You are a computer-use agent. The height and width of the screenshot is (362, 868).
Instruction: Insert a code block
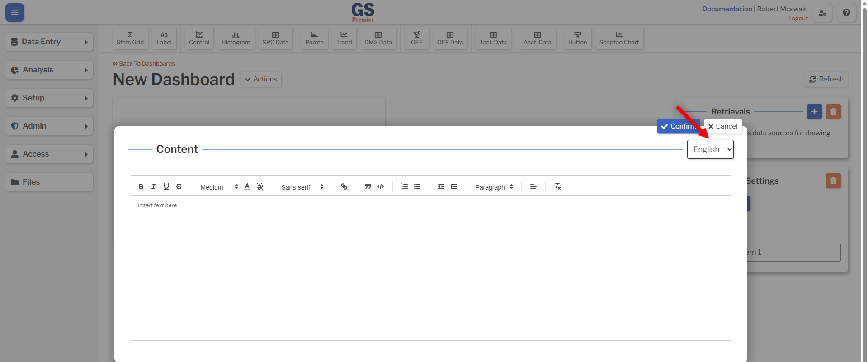[x=381, y=186]
